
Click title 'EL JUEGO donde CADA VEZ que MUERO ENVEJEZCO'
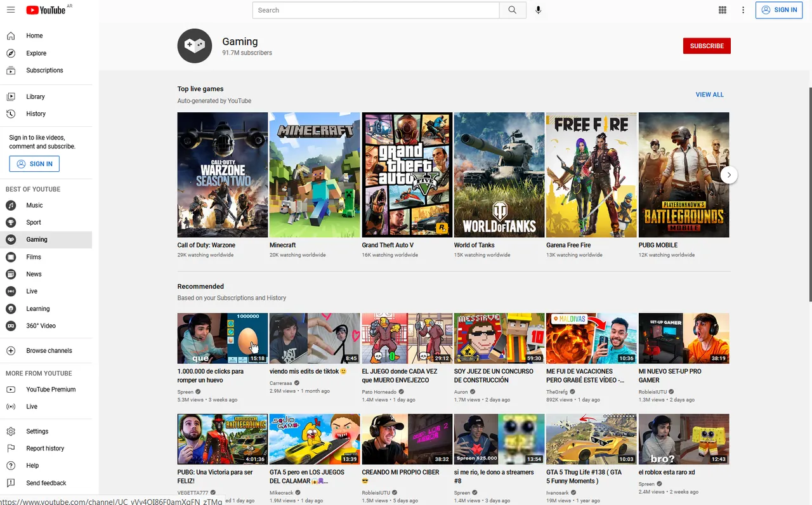[x=400, y=376]
